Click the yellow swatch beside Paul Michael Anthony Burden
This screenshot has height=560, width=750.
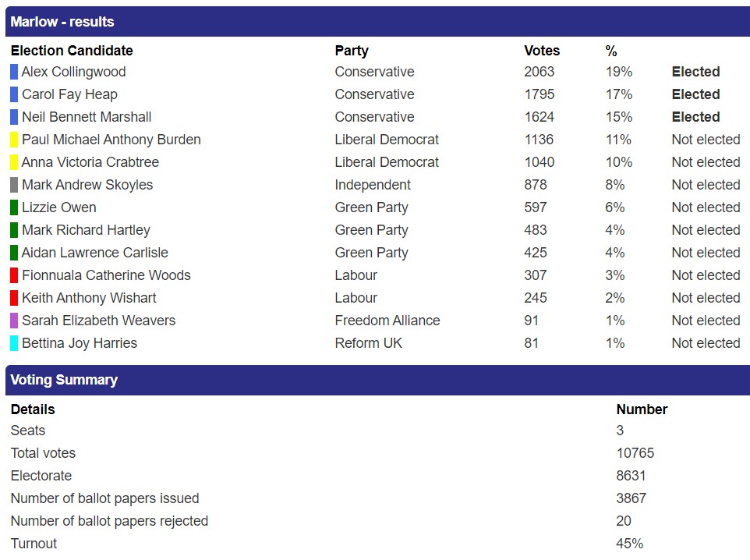[x=14, y=140]
